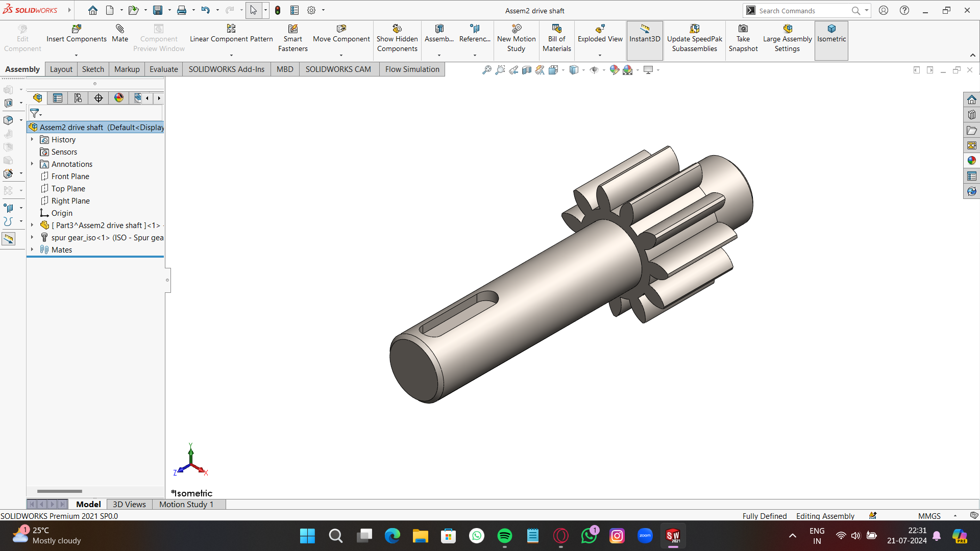Open Spotify from taskbar
The image size is (980, 551).
(x=504, y=536)
